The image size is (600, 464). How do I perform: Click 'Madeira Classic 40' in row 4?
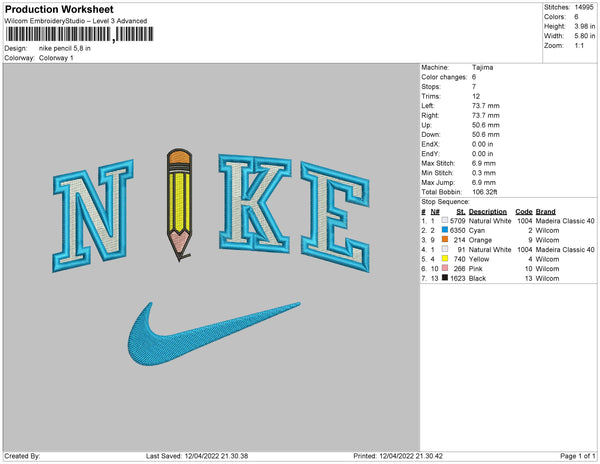click(x=565, y=249)
